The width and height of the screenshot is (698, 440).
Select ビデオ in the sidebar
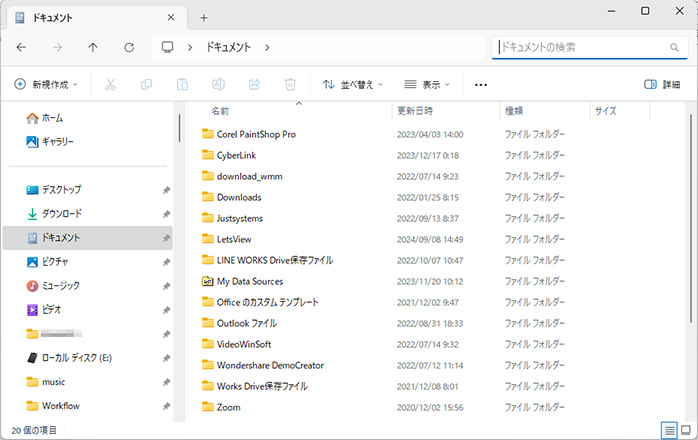point(88,310)
